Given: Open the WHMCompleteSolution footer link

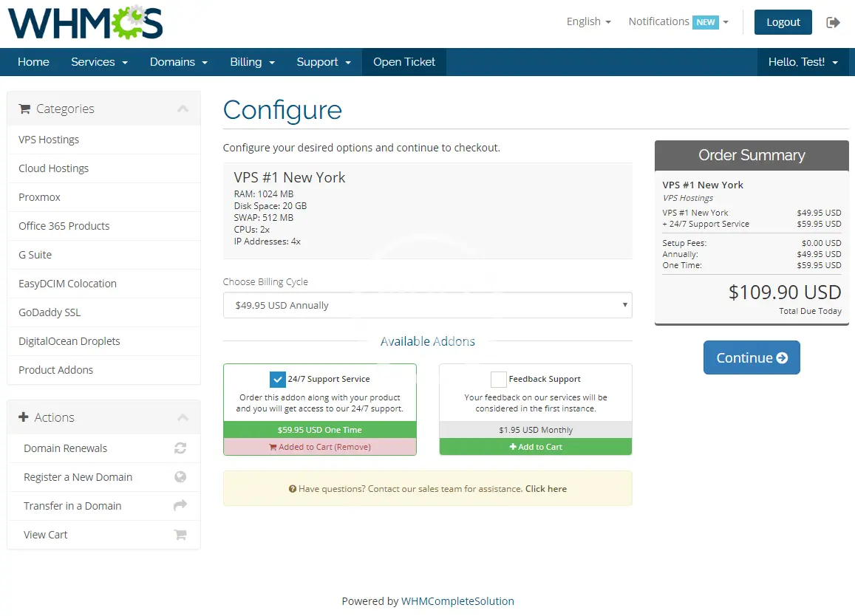Looking at the screenshot, I should tap(457, 601).
